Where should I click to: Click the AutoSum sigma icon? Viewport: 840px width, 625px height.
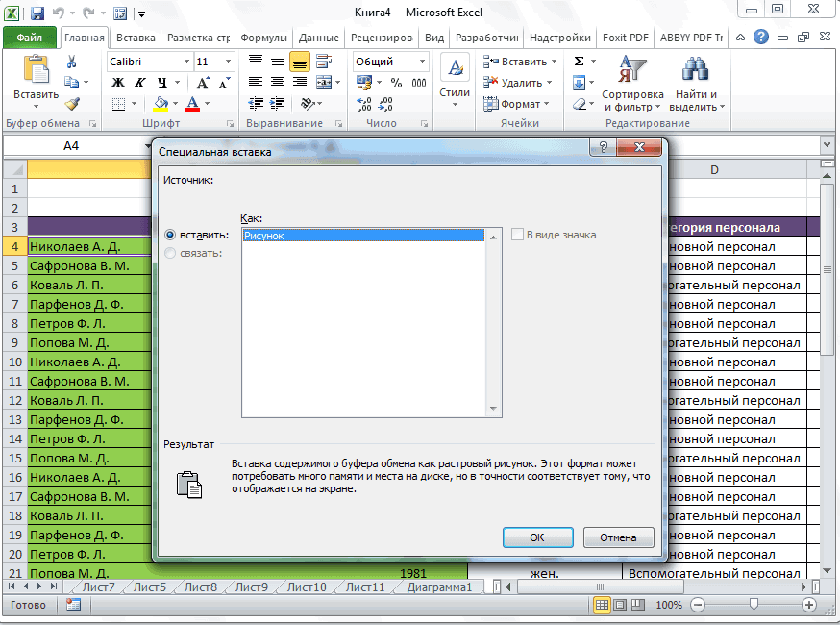coord(579,62)
